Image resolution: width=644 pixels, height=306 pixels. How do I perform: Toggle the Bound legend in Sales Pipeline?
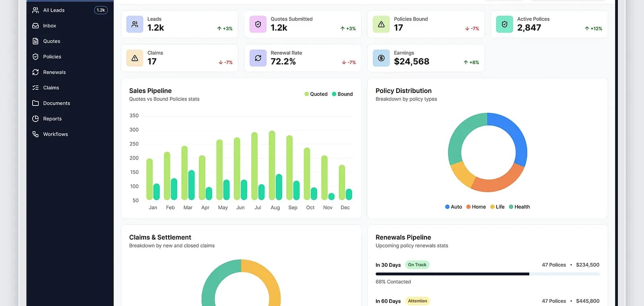(x=342, y=94)
